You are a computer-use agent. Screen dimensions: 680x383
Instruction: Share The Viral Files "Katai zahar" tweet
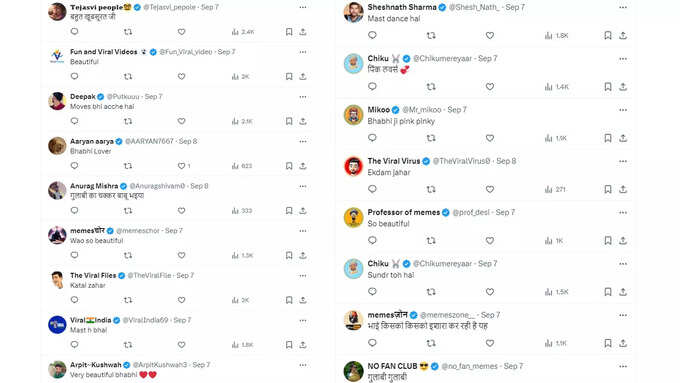(303, 300)
